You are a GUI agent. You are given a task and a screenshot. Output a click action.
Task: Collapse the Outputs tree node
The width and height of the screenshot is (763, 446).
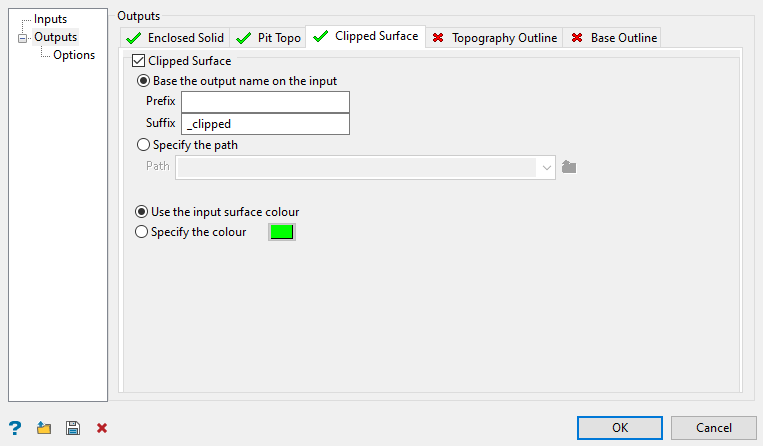point(22,38)
